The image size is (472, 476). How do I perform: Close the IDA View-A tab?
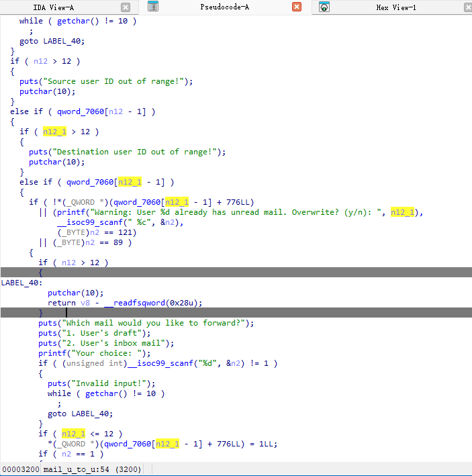coord(126,7)
